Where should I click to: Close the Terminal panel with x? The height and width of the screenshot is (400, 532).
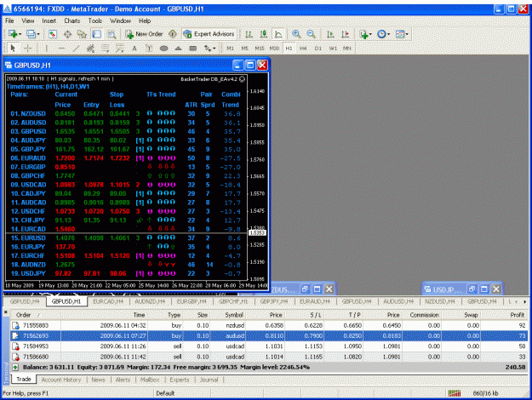[5, 311]
